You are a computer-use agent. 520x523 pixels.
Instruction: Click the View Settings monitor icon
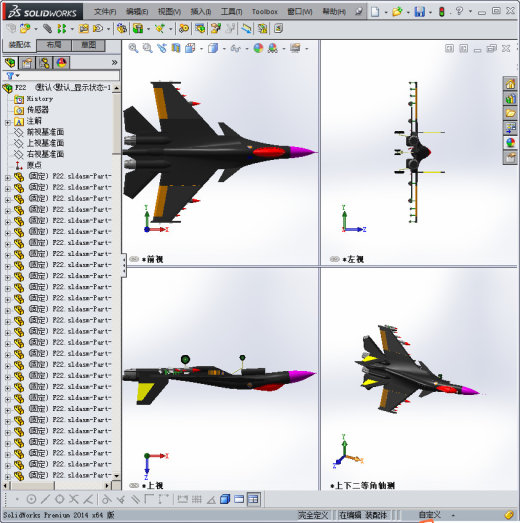[295, 48]
